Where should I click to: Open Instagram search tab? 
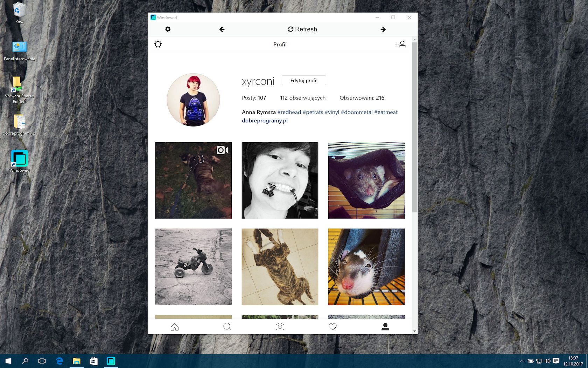pos(227,327)
